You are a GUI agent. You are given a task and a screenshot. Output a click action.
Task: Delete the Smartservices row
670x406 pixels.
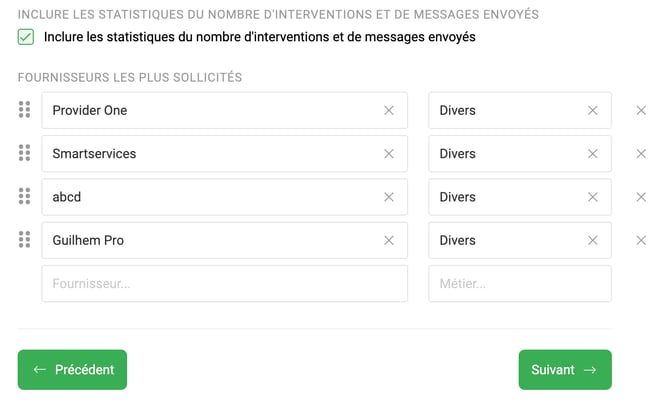pyautogui.click(x=641, y=154)
